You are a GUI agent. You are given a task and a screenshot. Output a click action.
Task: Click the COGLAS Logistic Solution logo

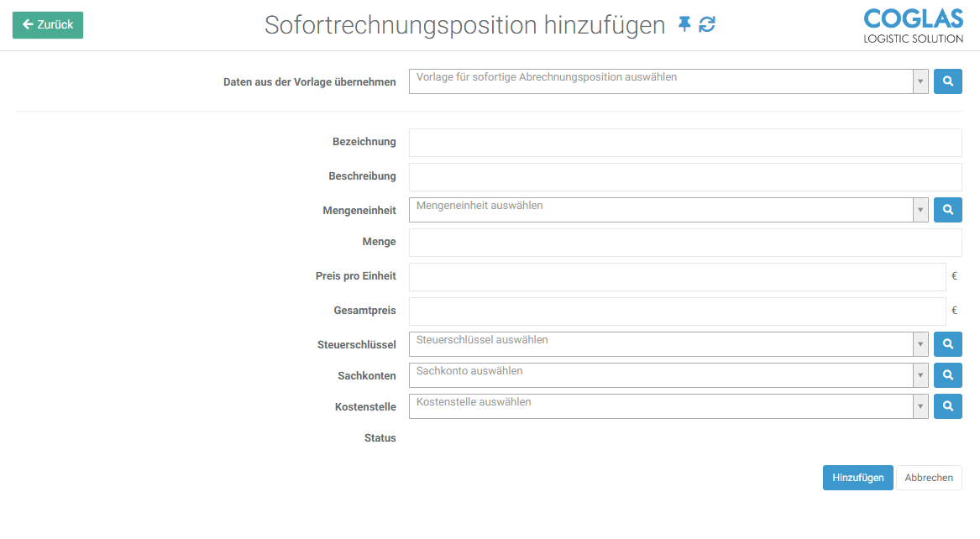[914, 25]
